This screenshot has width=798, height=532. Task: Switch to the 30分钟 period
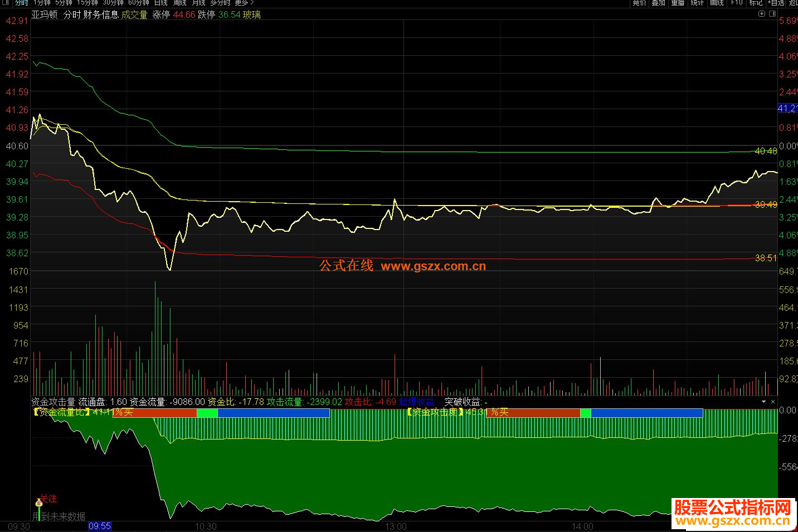[113, 3]
